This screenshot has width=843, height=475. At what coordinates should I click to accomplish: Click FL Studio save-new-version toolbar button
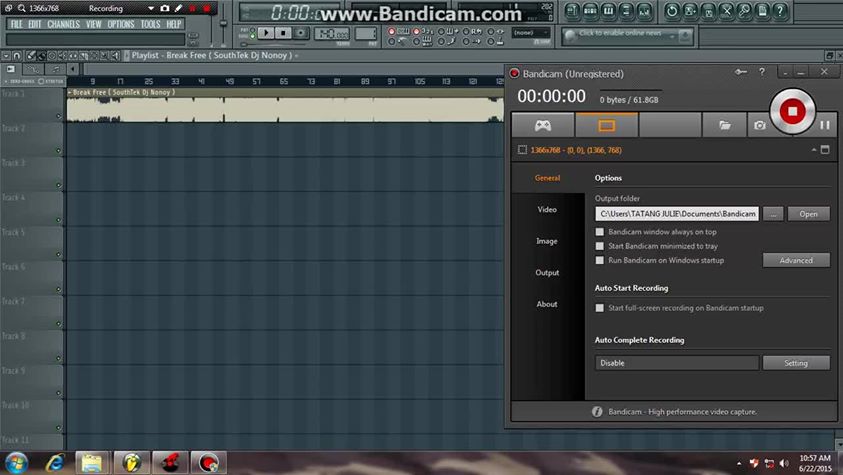coord(690,11)
